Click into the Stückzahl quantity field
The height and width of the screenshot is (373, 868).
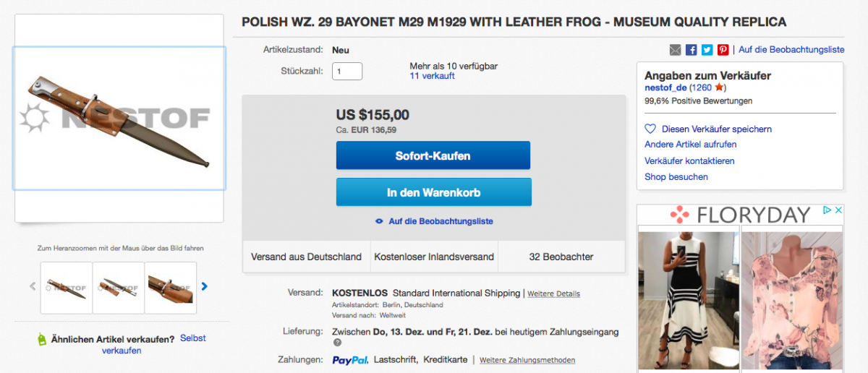click(347, 71)
